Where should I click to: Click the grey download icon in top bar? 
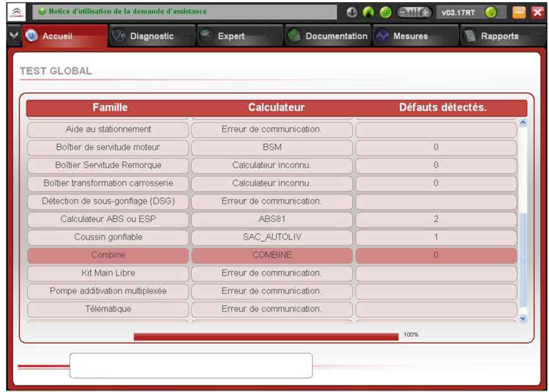(x=352, y=12)
